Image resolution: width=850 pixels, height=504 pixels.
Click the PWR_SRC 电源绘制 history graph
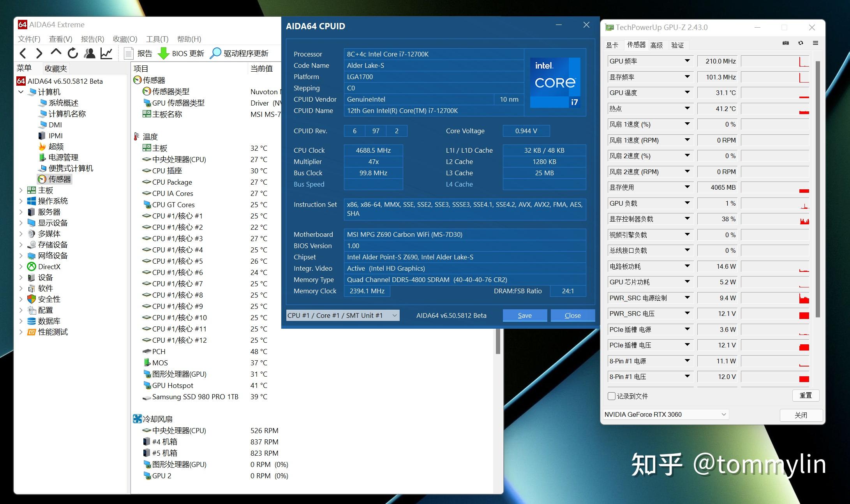(775, 298)
